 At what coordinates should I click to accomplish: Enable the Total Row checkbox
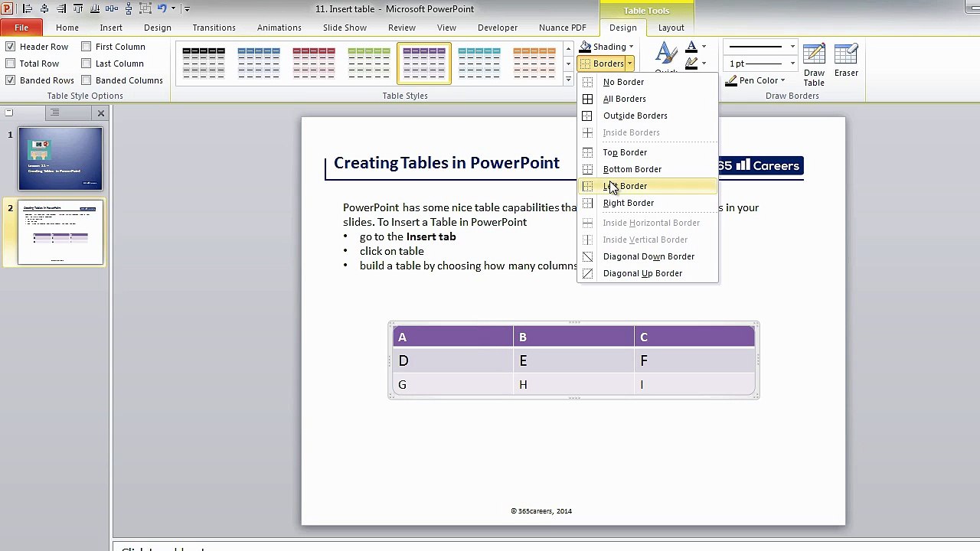click(x=11, y=64)
